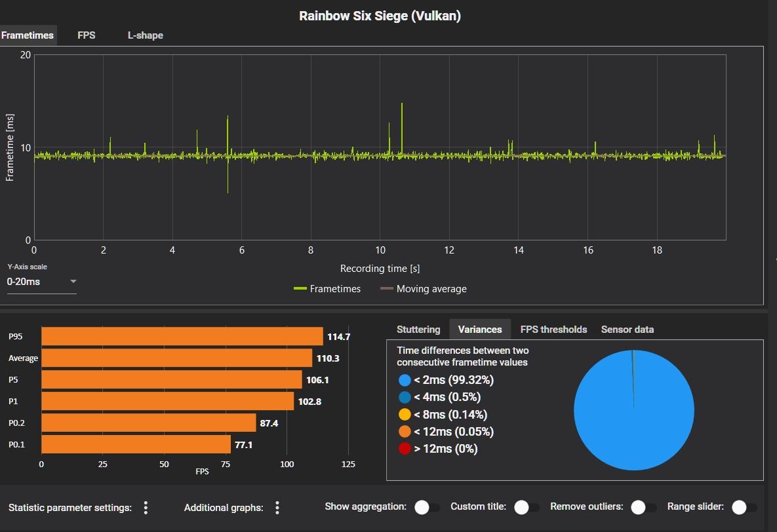Click the P1 bar in FPS chart
The image size is (777, 532).
point(167,401)
